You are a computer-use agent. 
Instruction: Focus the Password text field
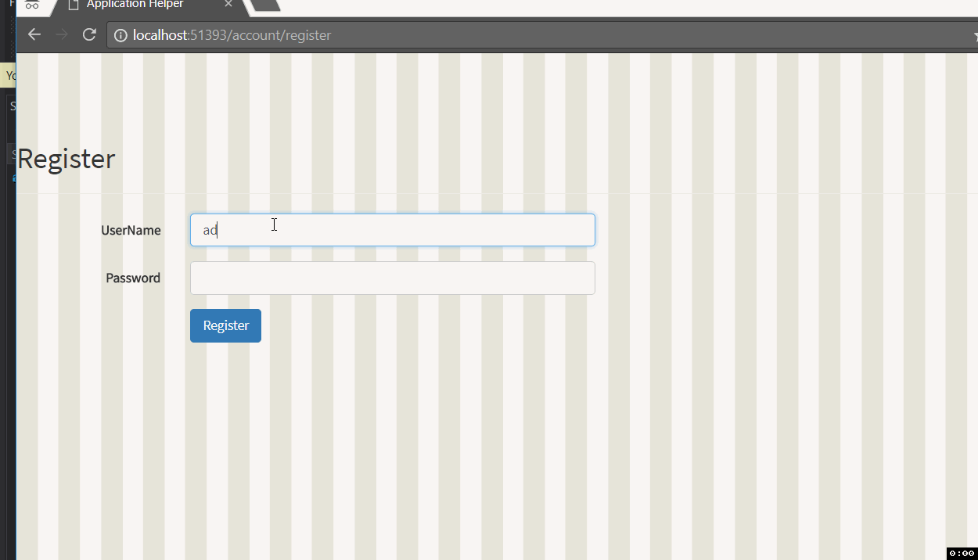[x=393, y=278]
